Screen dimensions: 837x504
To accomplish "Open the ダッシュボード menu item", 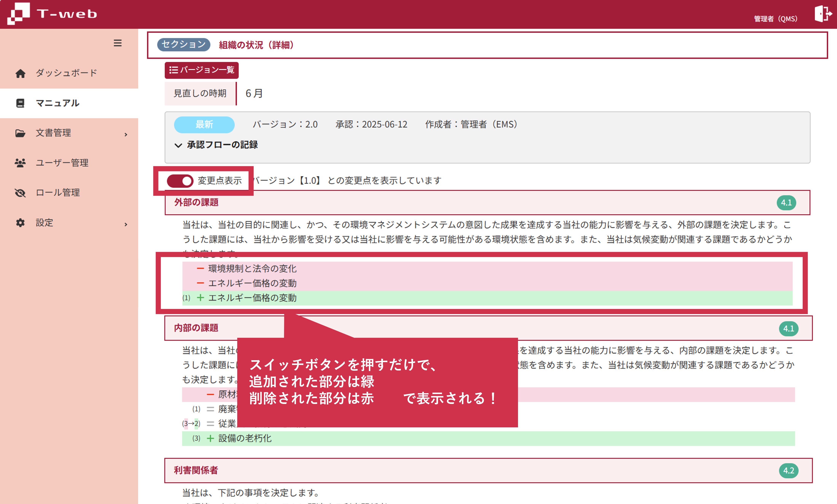I will point(67,73).
